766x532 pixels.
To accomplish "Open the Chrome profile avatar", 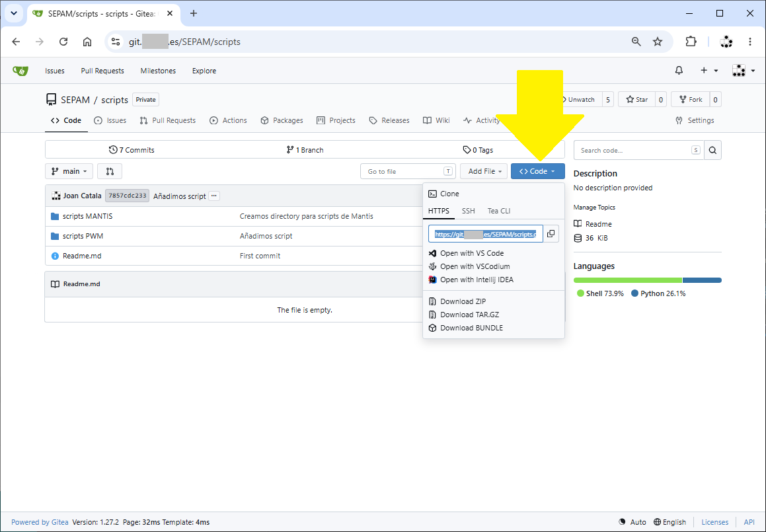I will click(726, 42).
